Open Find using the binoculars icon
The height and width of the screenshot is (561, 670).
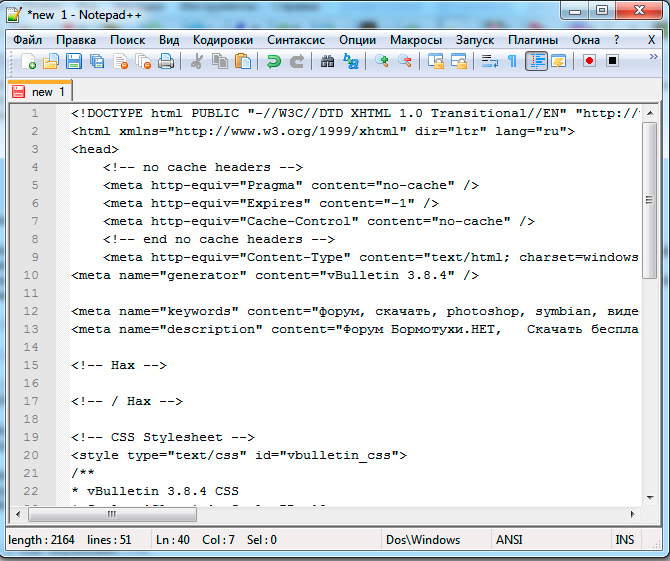327,62
